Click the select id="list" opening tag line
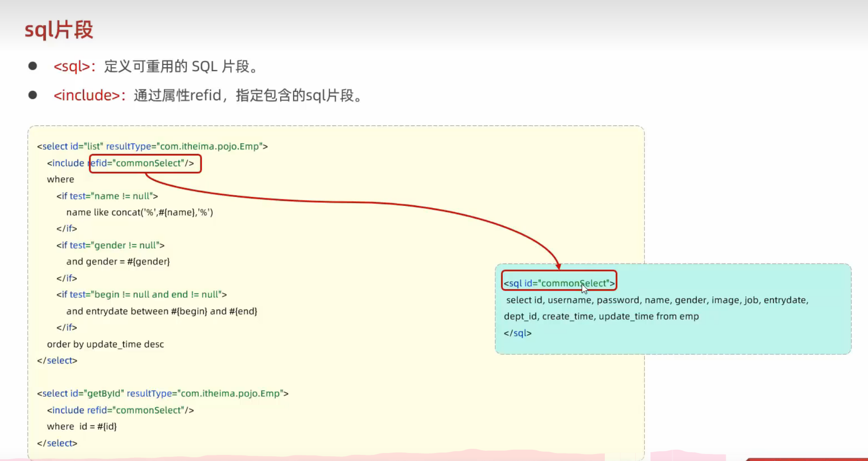Viewport: 868px width, 461px height. click(x=152, y=146)
